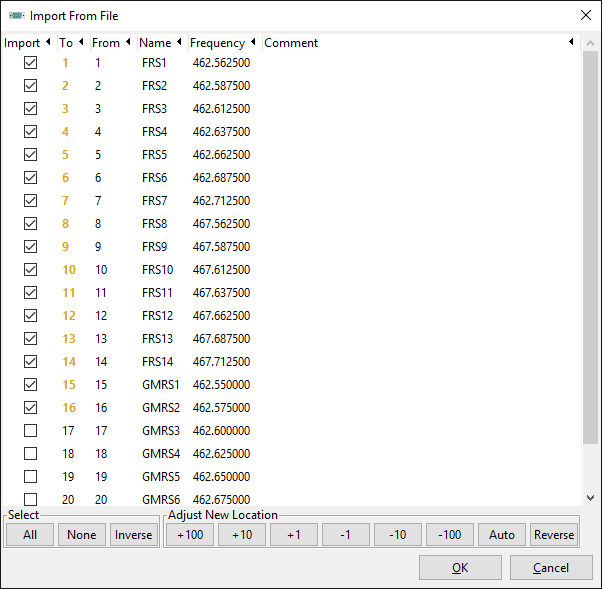This screenshot has width=604, height=589.
Task: Click the arrow beside the Name column header
Action: 179,42
